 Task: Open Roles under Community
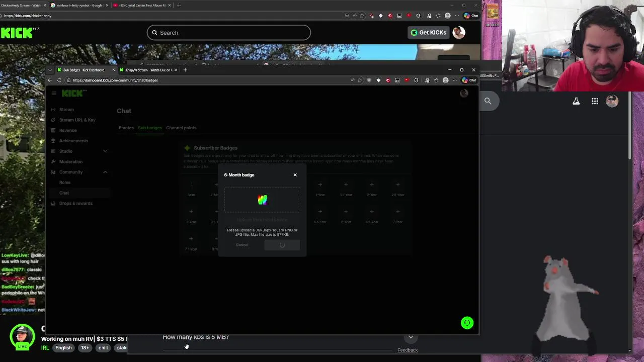pos(64,183)
